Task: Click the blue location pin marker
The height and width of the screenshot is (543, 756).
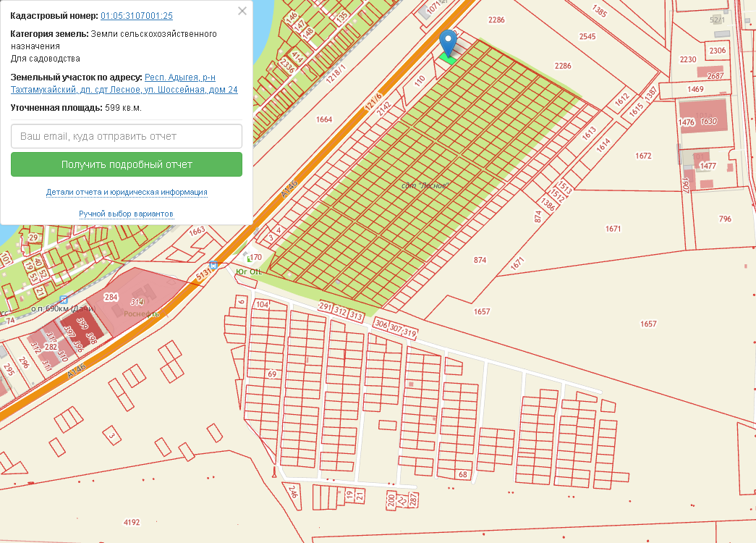Action: (449, 43)
